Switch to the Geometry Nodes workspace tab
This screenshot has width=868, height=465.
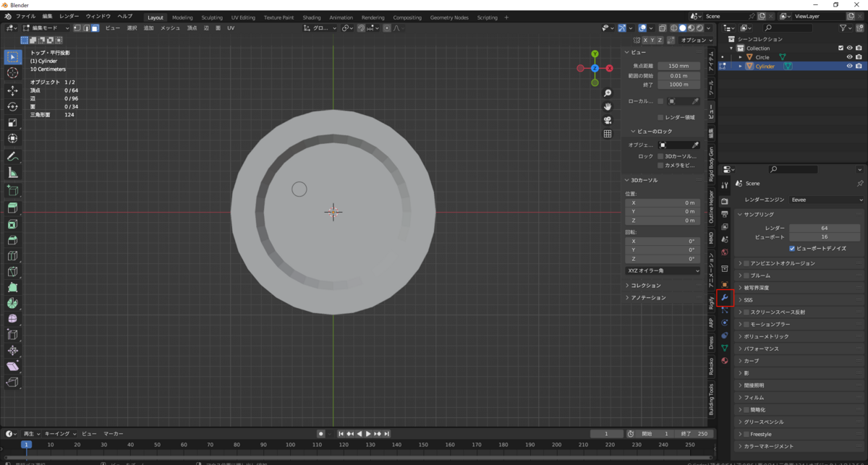click(449, 17)
